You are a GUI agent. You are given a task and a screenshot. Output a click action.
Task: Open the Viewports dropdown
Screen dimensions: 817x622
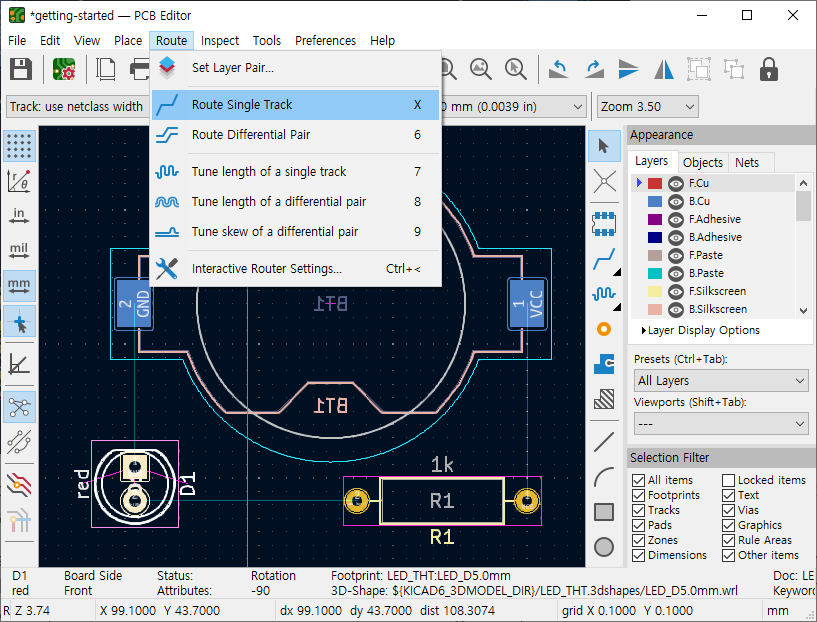[721, 424]
